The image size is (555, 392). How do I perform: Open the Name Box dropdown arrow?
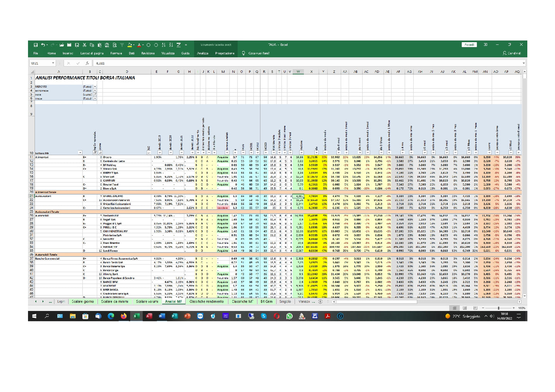[53, 63]
